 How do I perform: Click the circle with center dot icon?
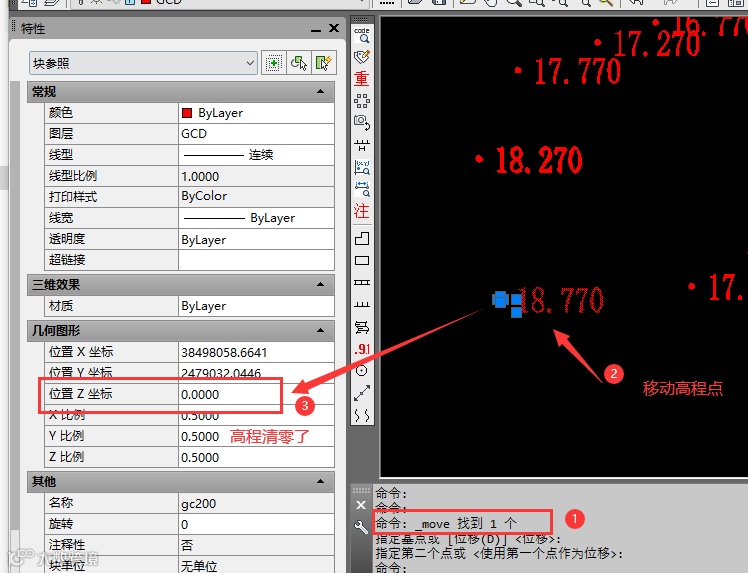click(362, 371)
